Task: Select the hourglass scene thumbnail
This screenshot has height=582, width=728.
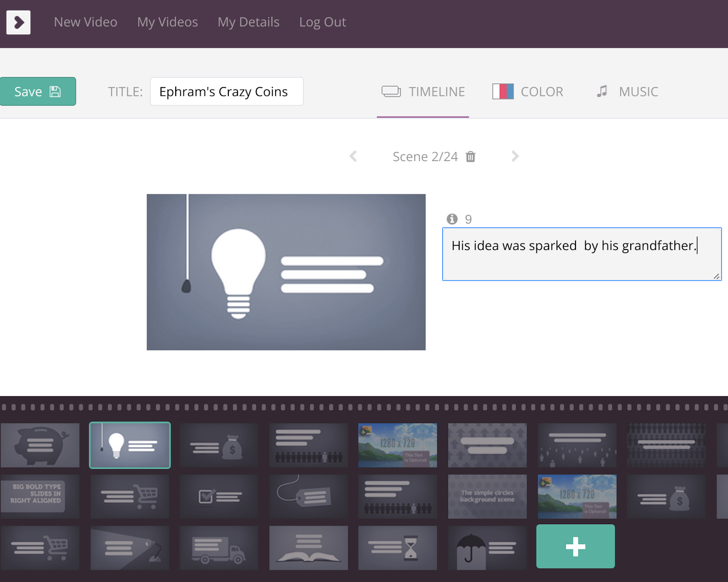Action: pos(398,548)
